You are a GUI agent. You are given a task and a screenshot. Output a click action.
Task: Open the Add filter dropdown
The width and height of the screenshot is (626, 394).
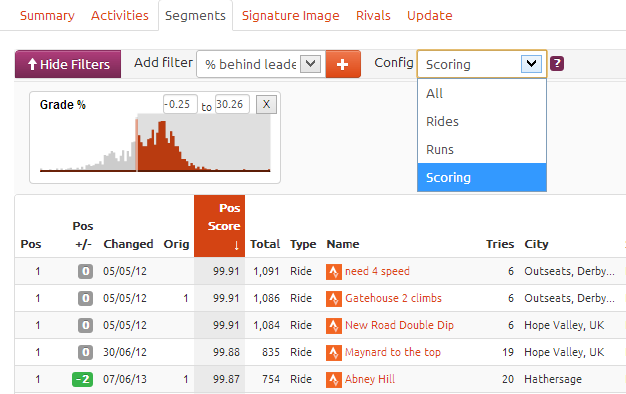261,64
